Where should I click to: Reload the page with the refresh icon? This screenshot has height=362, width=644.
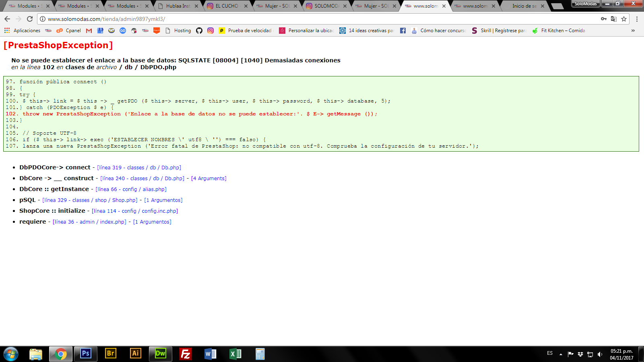[x=30, y=19]
